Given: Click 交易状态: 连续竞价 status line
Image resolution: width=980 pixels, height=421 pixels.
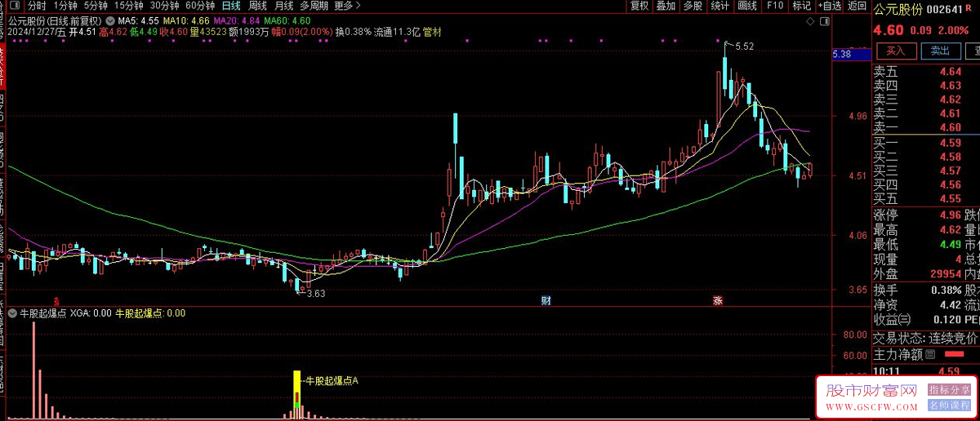Looking at the screenshot, I should point(927,338).
